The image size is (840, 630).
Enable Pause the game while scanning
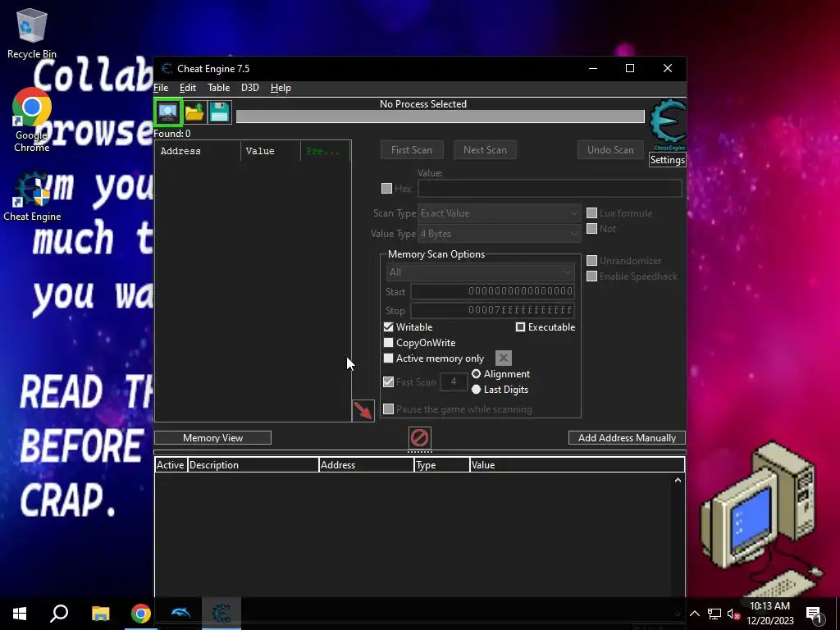pos(388,409)
